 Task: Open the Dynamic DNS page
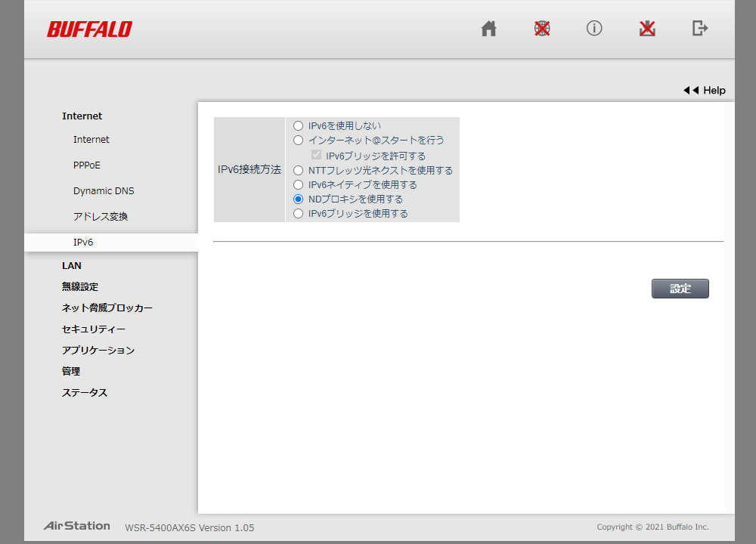point(104,191)
